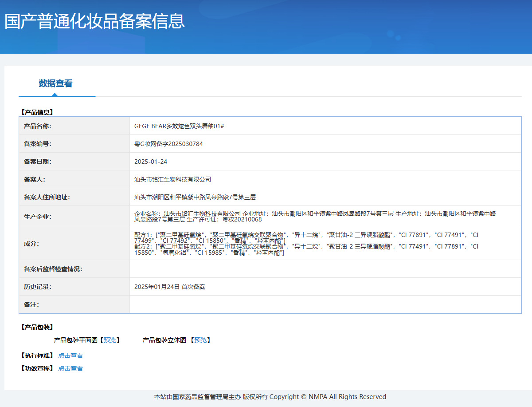Open the 产品包装立体图 预览 link
The width and height of the screenshot is (532, 407).
[201, 340]
